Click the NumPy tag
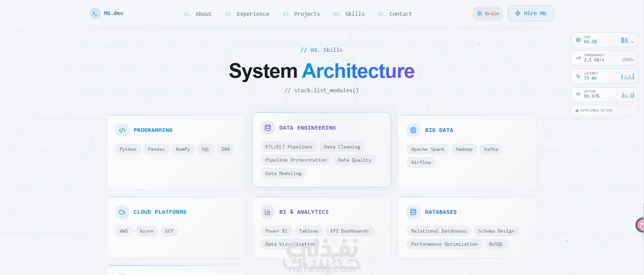The width and height of the screenshot is (644, 275). (183, 149)
